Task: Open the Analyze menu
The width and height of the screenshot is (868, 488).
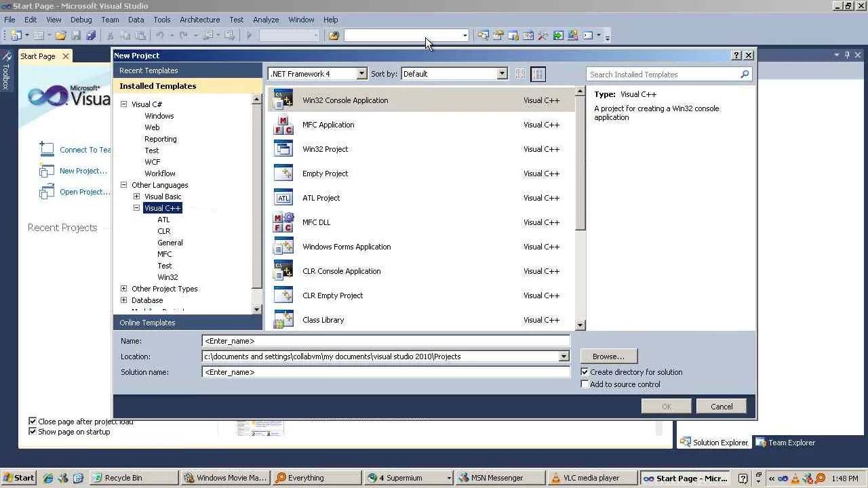Action: 266,20
